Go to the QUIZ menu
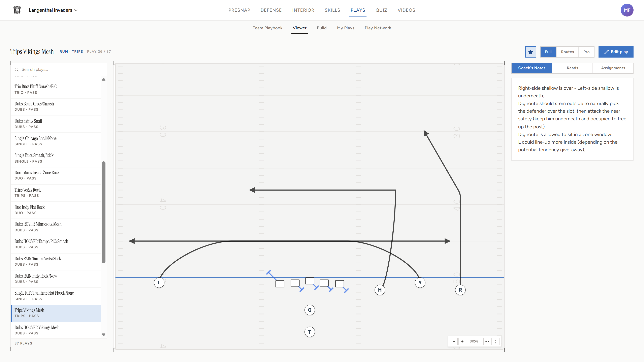 pos(381,10)
